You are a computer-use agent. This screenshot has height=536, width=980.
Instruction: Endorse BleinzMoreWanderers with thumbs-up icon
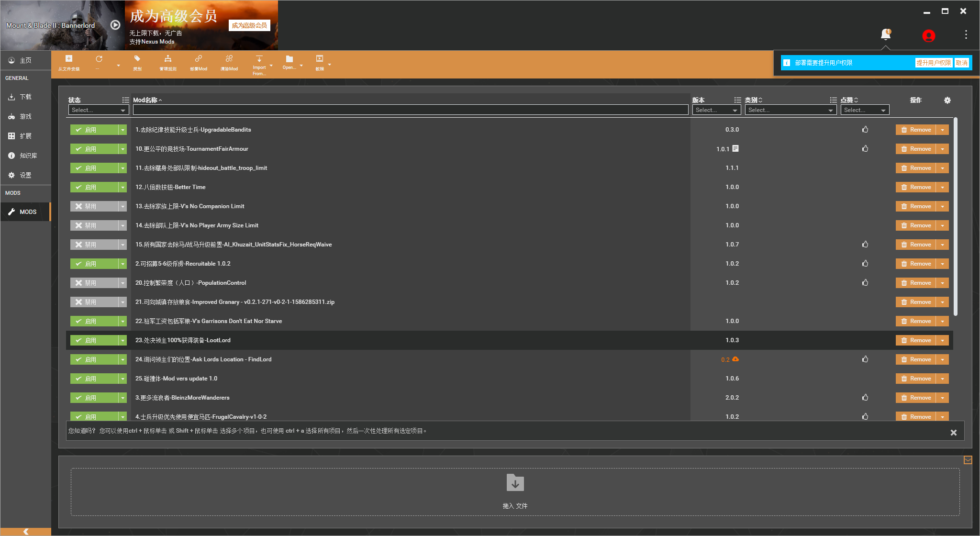(865, 397)
